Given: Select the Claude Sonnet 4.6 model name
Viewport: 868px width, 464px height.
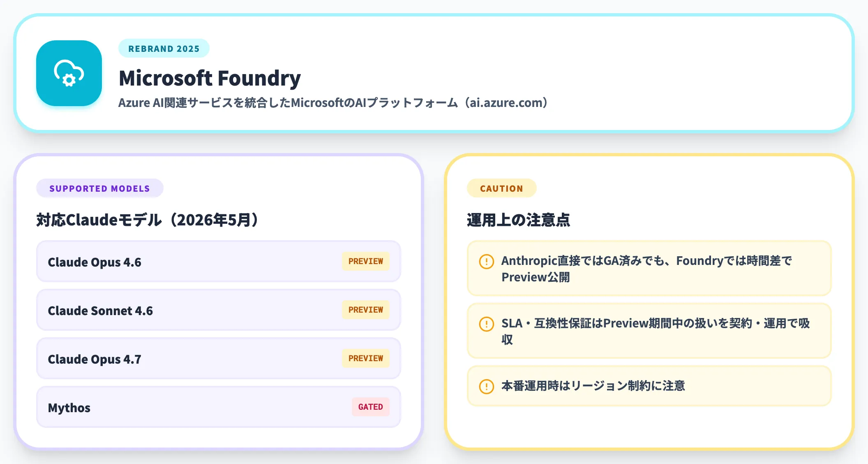Looking at the screenshot, I should point(100,311).
